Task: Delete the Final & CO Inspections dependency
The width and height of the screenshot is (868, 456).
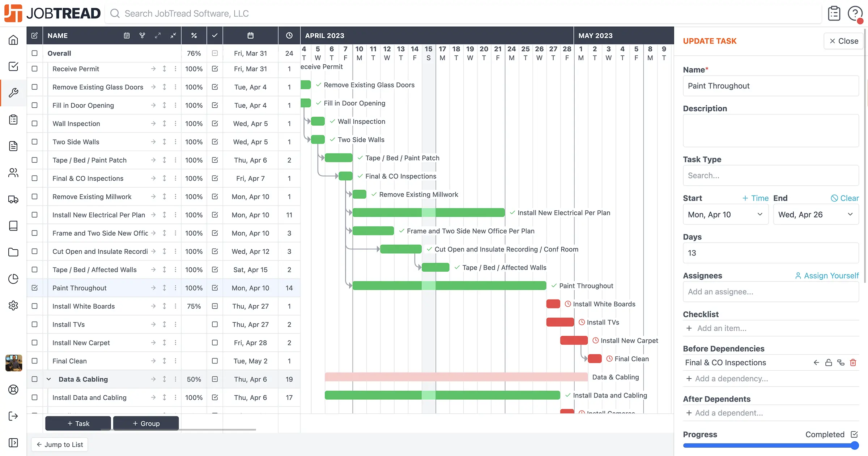Action: click(x=853, y=362)
